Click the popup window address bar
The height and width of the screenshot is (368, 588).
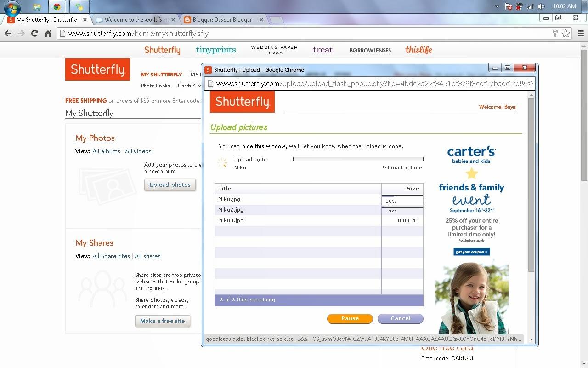pyautogui.click(x=370, y=84)
